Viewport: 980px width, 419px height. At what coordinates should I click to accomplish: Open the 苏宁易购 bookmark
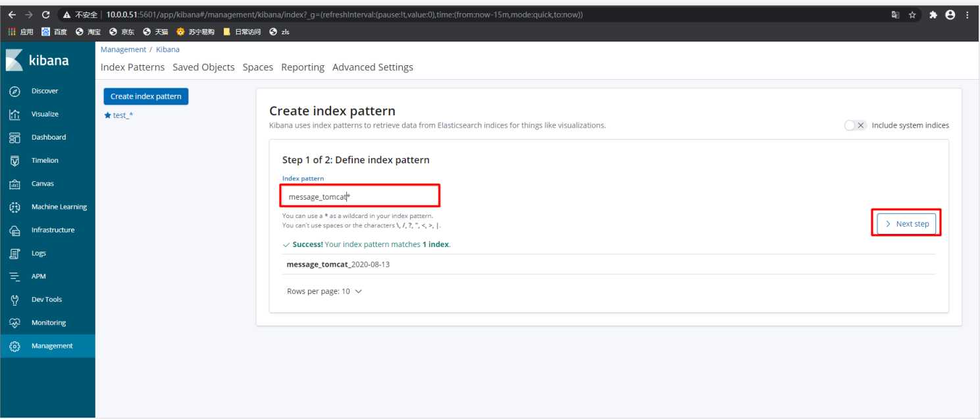coord(195,32)
